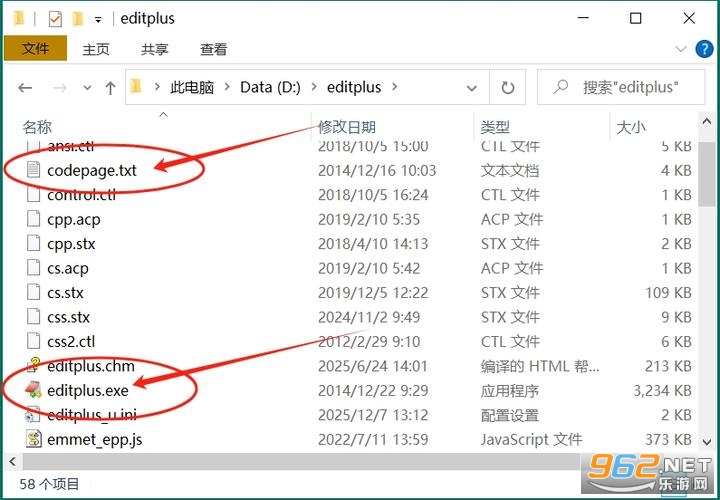The height and width of the screenshot is (500, 720).
Task: Select the file named cs.stx
Action: coord(65,292)
